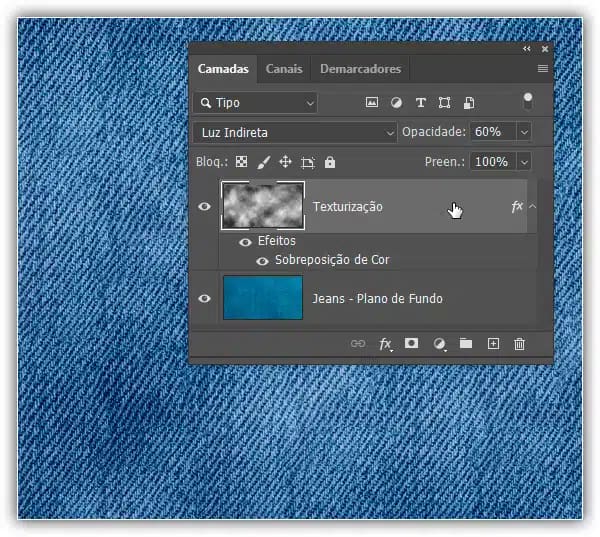This screenshot has width=600, height=537.
Task: Lock image pixels brush icon
Action: 264,162
